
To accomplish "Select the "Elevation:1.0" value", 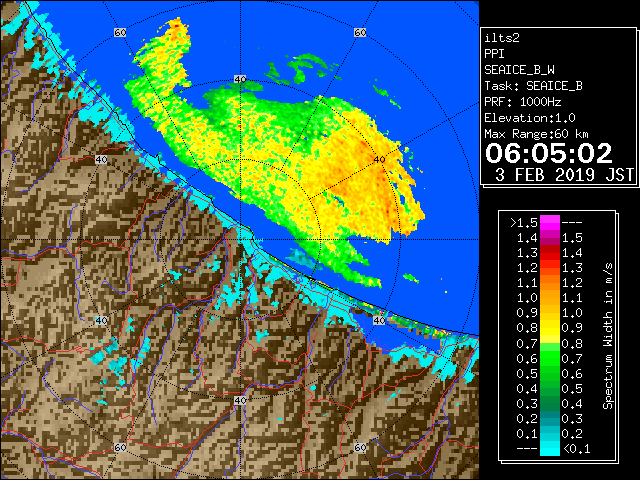I will (x=530, y=118).
